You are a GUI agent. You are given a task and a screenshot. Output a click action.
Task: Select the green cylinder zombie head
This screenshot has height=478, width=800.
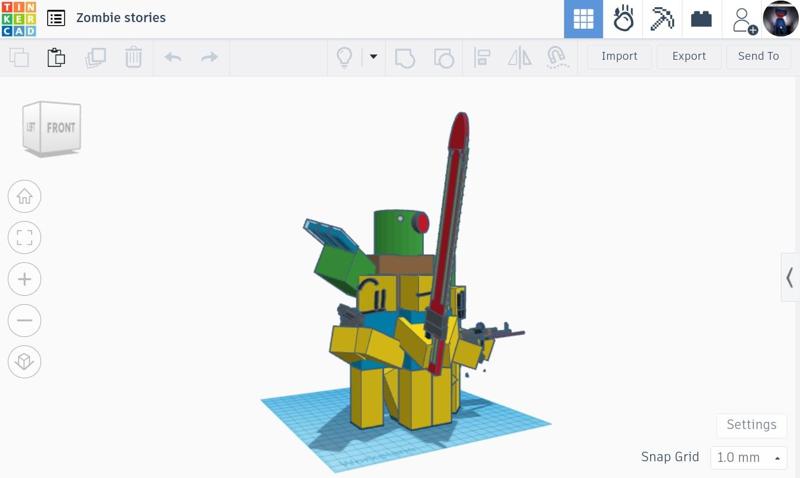[397, 233]
